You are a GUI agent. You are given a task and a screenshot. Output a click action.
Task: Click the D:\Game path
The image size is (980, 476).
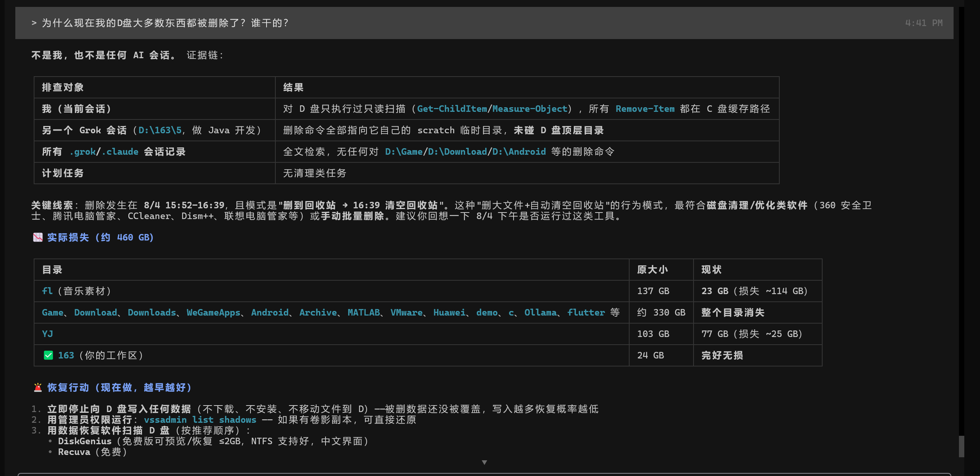click(404, 152)
